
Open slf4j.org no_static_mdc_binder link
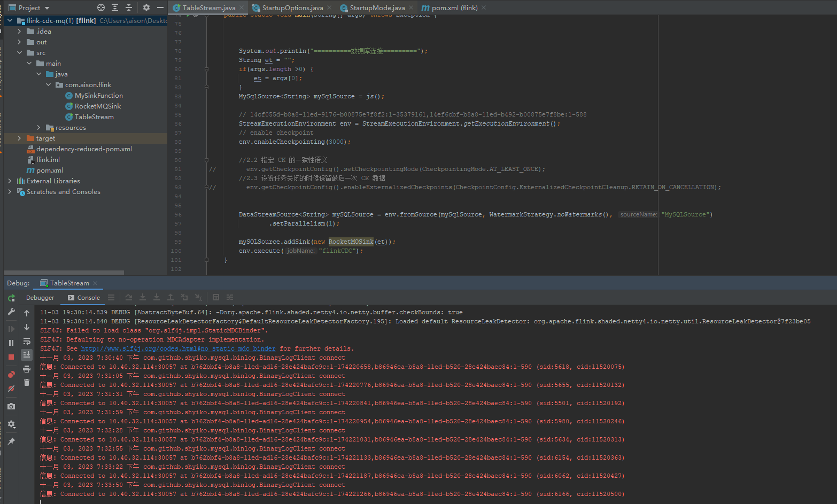pos(178,348)
